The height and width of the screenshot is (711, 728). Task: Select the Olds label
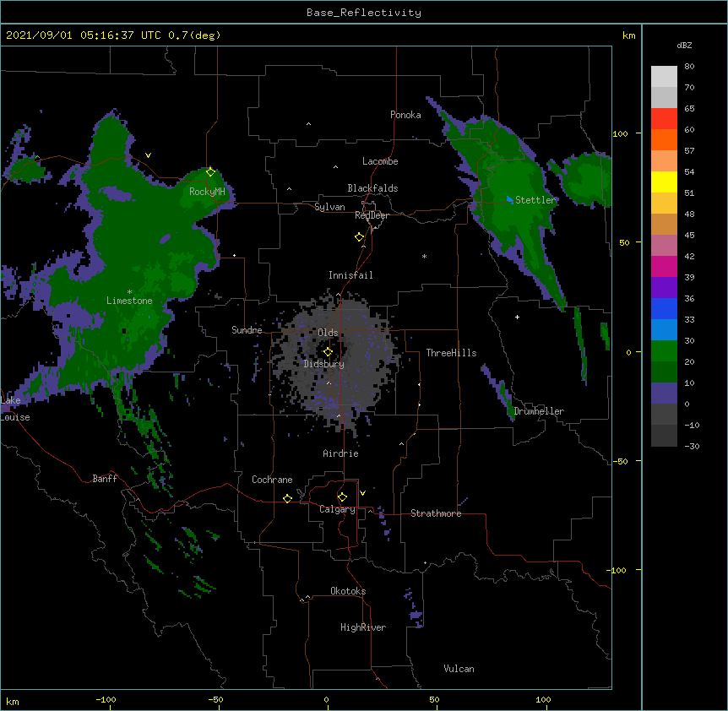coord(328,333)
